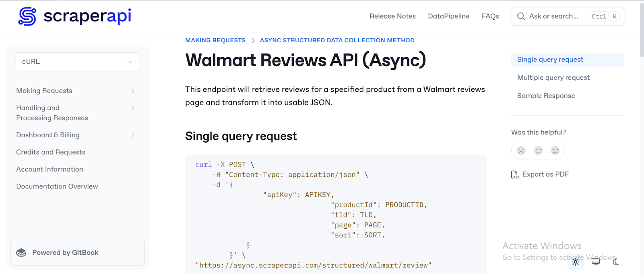Expand Dashboard & Billing chevron

[x=133, y=135]
